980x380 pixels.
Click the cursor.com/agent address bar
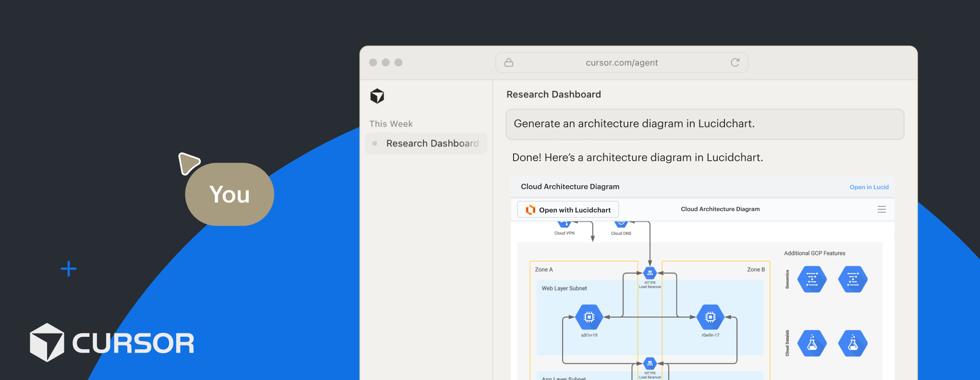coord(622,62)
